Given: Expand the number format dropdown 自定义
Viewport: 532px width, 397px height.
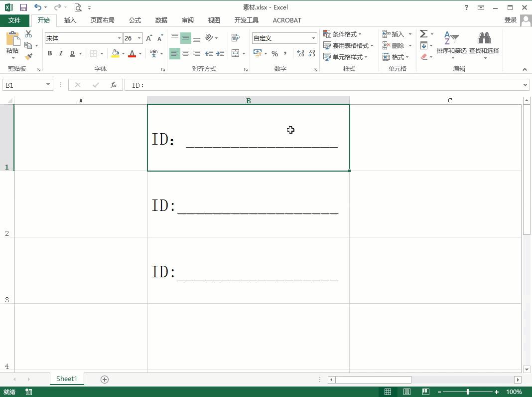Looking at the screenshot, I should (313, 38).
